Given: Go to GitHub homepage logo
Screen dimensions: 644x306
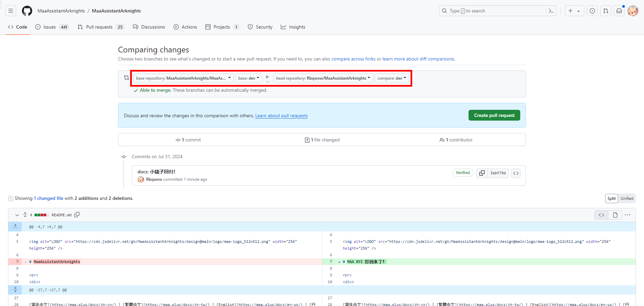Looking at the screenshot, I should point(27,11).
